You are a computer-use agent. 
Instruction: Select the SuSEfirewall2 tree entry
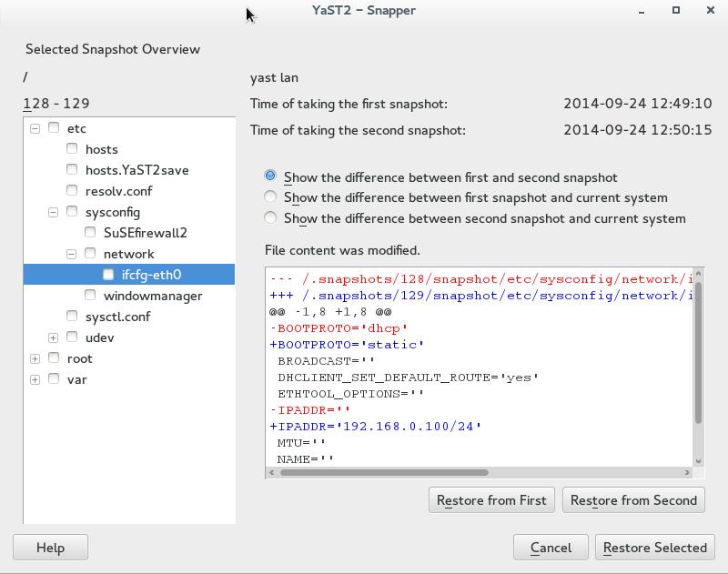click(x=145, y=233)
